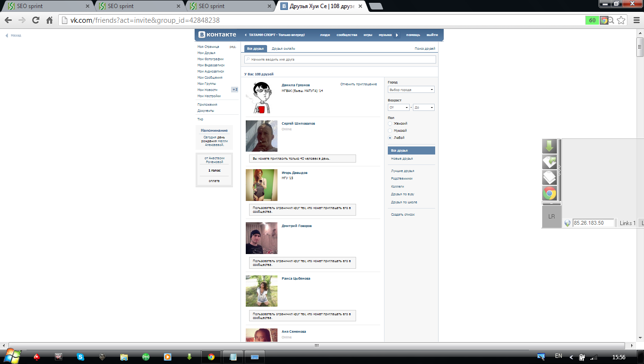Click the VKontakte logo in the header
The image size is (644, 364).
[x=217, y=35]
